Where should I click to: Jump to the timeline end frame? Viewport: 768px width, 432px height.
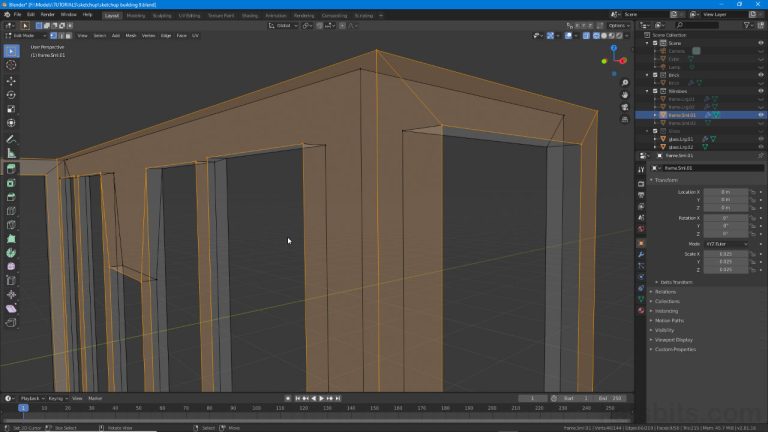click(338, 399)
